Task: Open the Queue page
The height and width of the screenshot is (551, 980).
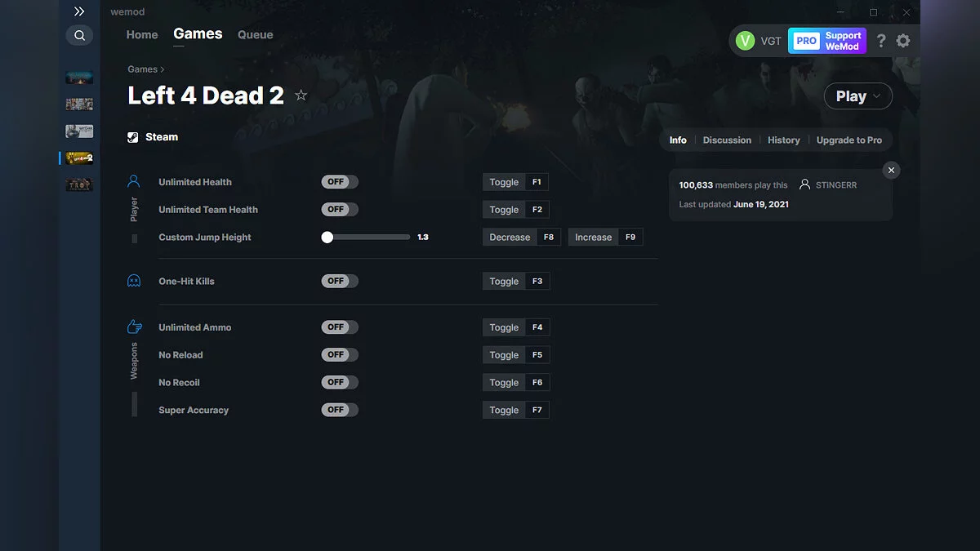Action: tap(255, 34)
